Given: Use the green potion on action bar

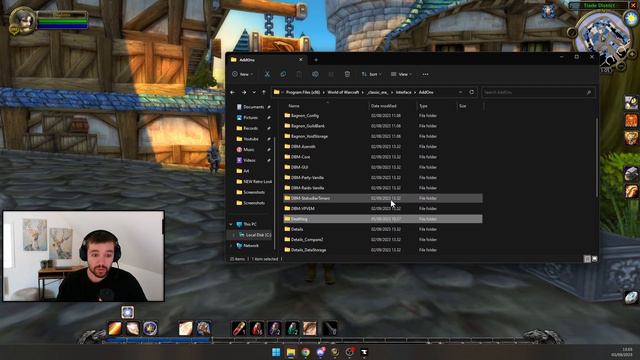Looking at the screenshot, I should pos(292,328).
